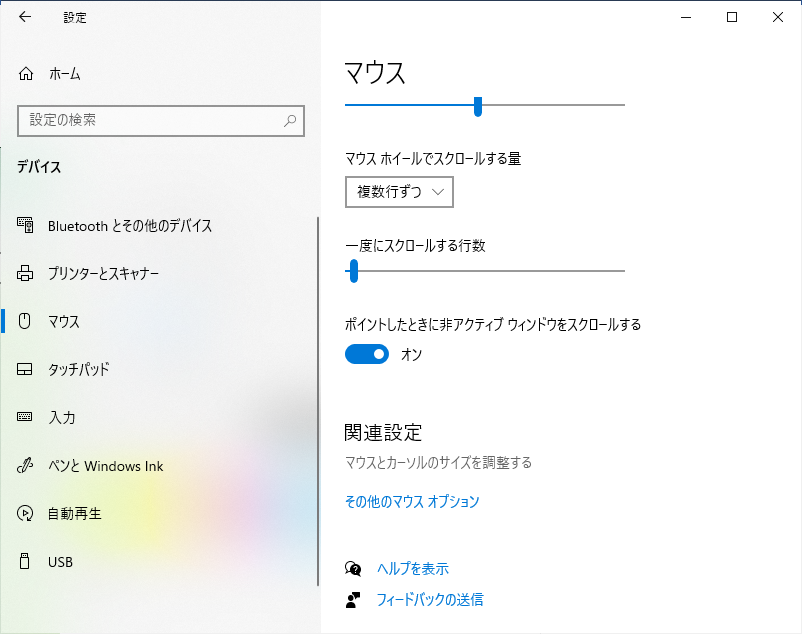Go back with the arrow icon
Viewport: 802px width, 634px height.
[25, 17]
